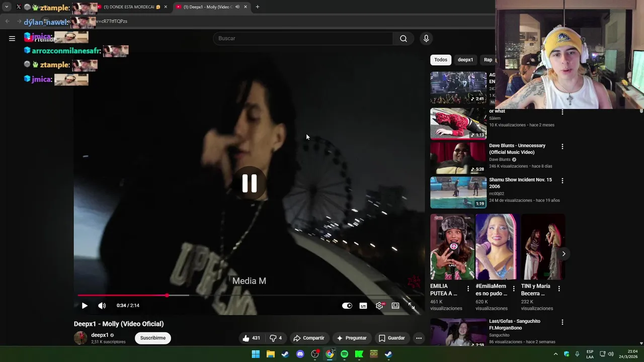Open the Windows Start menu
Screen dimensions: 644x362
pyautogui.click(x=256, y=354)
